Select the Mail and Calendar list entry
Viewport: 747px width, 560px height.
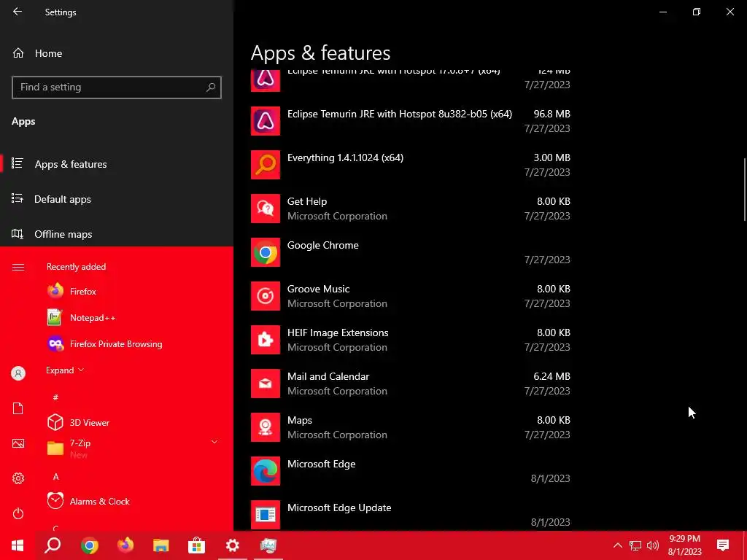(x=411, y=384)
